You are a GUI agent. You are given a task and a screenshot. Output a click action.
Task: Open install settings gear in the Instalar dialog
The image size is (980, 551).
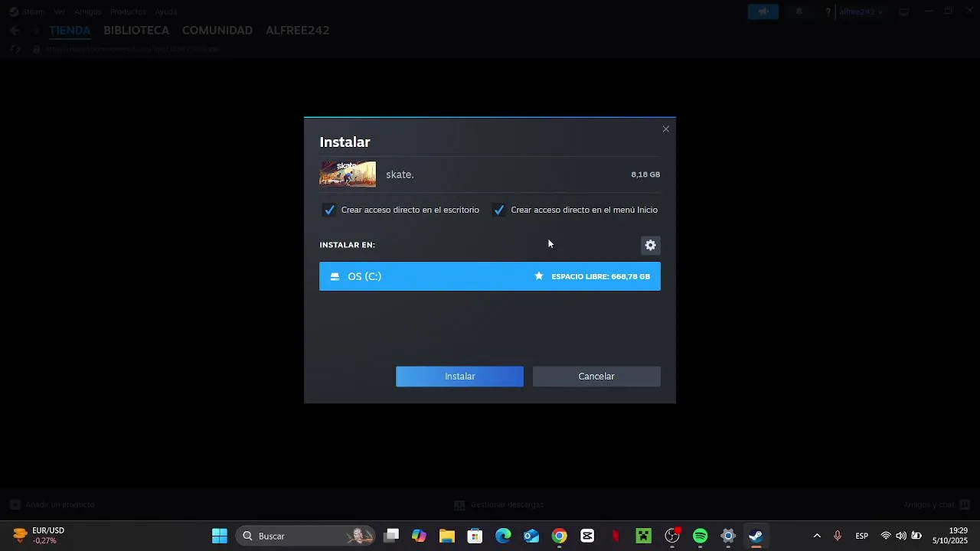pyautogui.click(x=650, y=245)
